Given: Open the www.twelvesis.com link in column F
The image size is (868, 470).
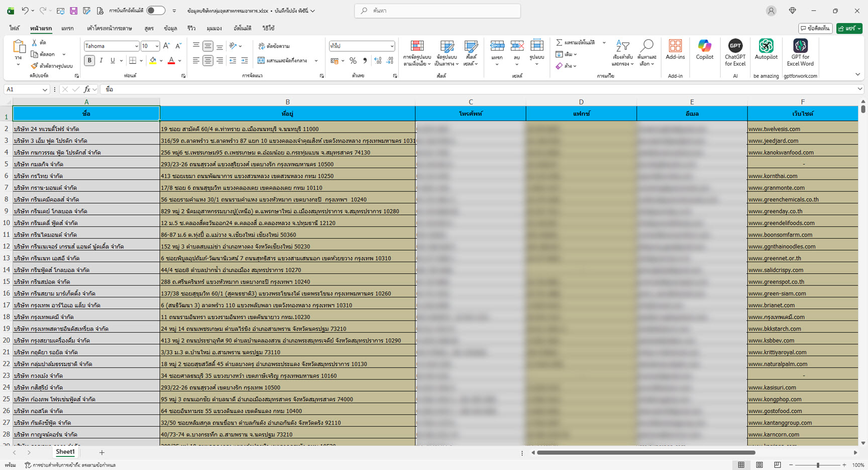Looking at the screenshot, I should [x=774, y=129].
